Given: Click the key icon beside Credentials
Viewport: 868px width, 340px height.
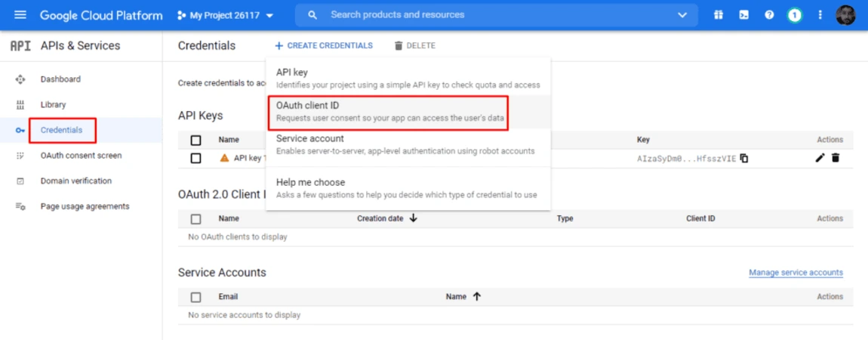Looking at the screenshot, I should pos(20,130).
